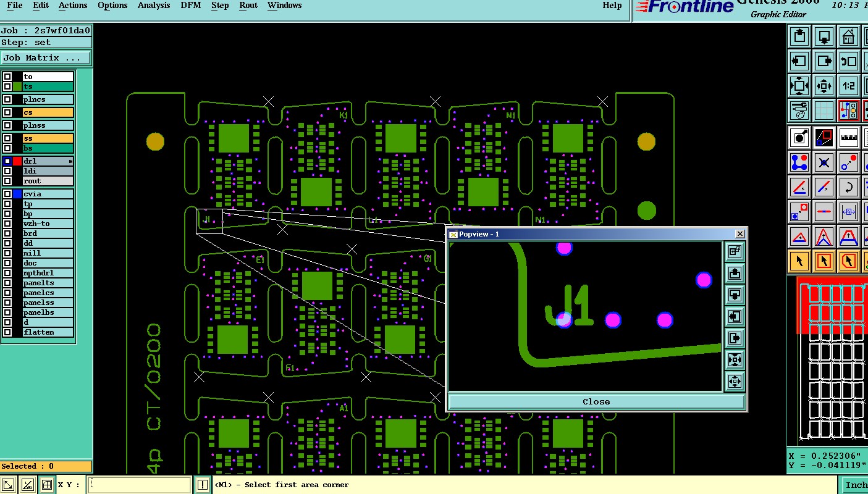Click the panel overview thumbnail
The image size is (868, 494).
coord(832,360)
